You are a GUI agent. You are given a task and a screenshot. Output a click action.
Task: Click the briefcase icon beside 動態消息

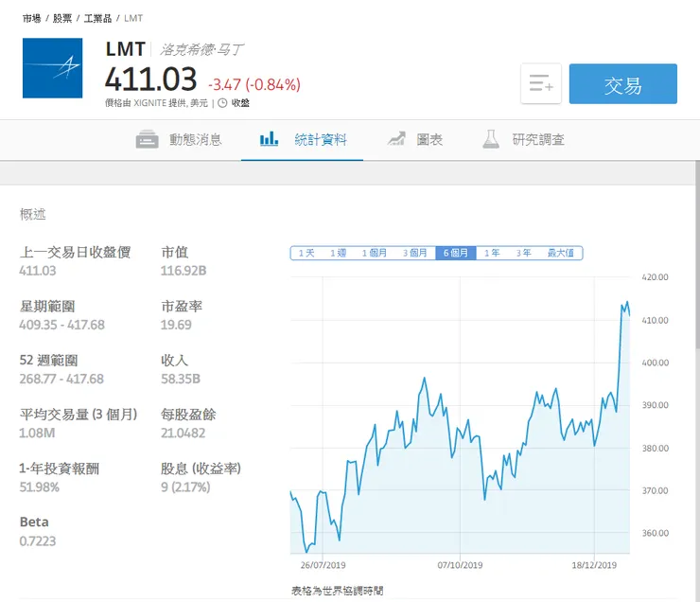click(147, 139)
